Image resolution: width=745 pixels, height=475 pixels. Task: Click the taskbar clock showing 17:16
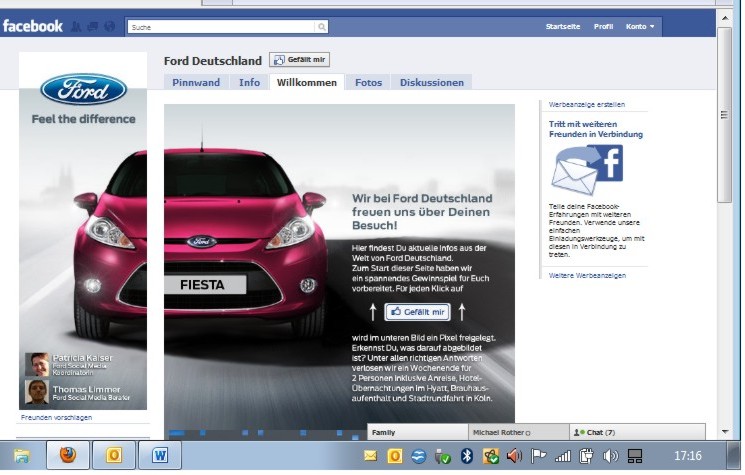[x=688, y=456]
